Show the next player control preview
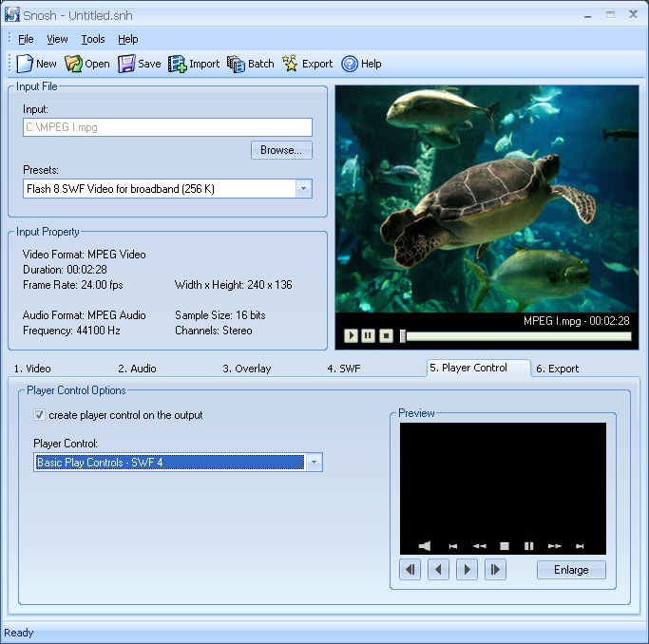649x644 pixels. click(x=467, y=570)
